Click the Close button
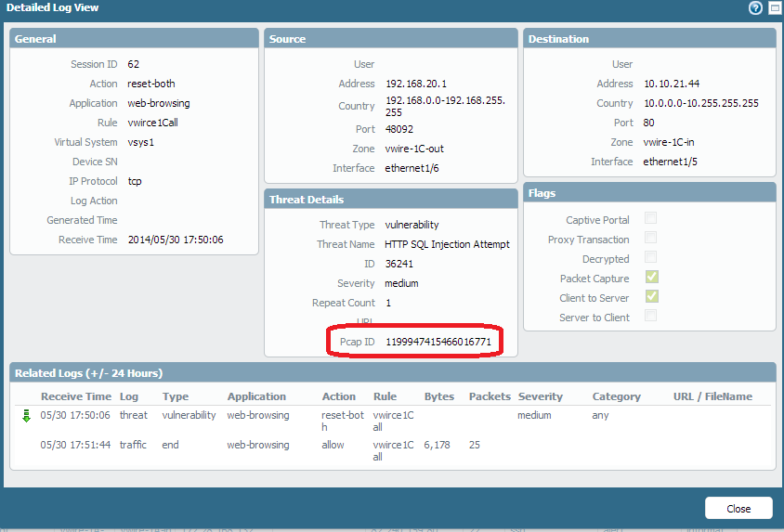Viewport: 784px width, 532px height. (738, 508)
